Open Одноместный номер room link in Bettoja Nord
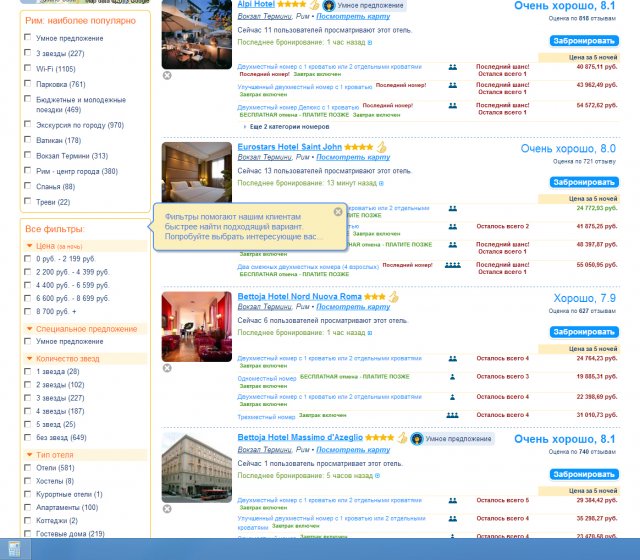The height and width of the screenshot is (560, 640). tap(267, 378)
